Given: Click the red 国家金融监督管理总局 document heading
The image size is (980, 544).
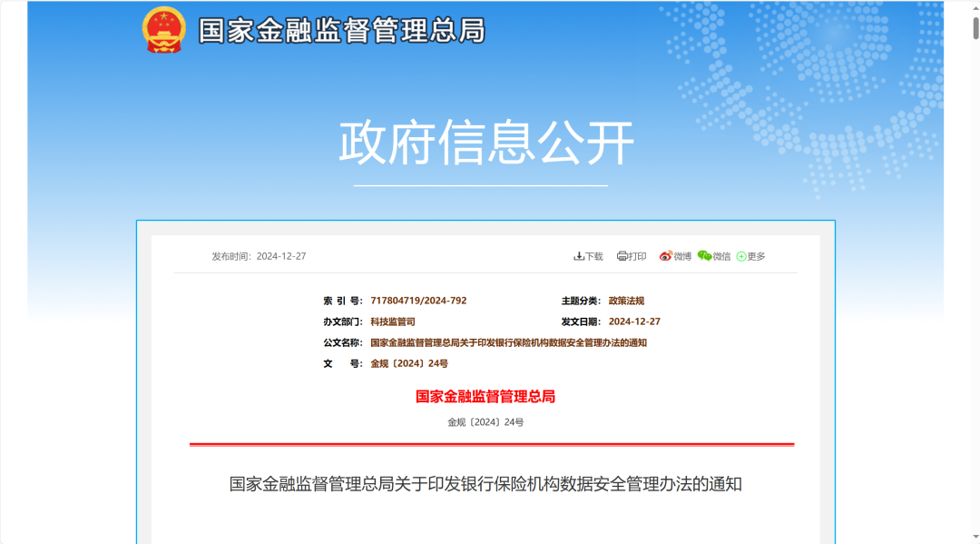Looking at the screenshot, I should [x=485, y=397].
